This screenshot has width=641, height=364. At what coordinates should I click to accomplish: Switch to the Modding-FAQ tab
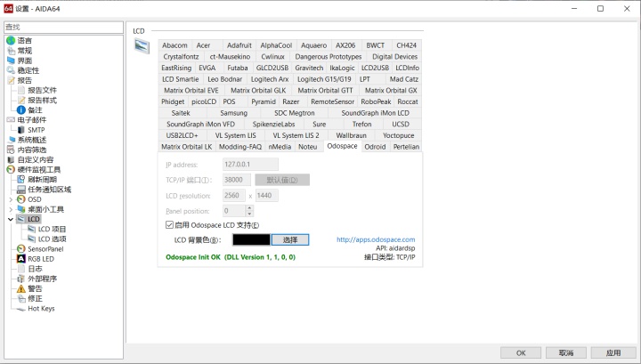(240, 147)
